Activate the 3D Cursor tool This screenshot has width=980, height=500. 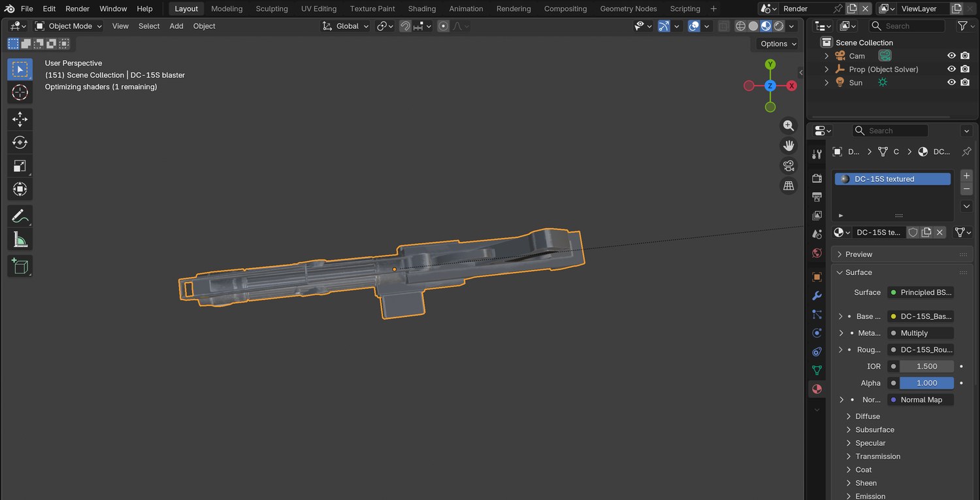pyautogui.click(x=20, y=93)
